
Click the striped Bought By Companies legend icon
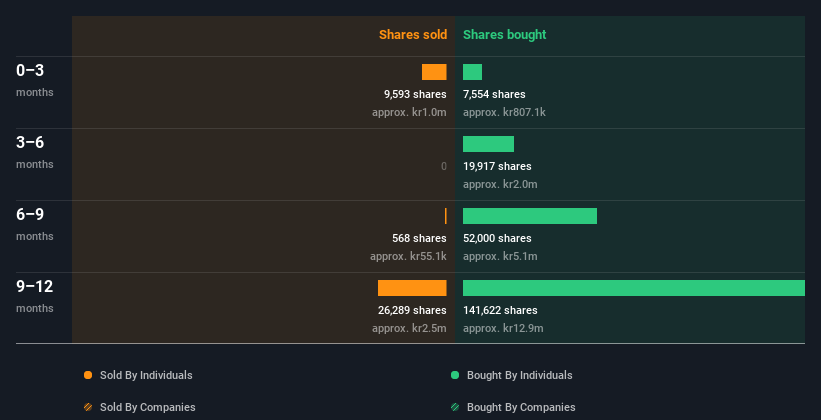pyautogui.click(x=455, y=407)
